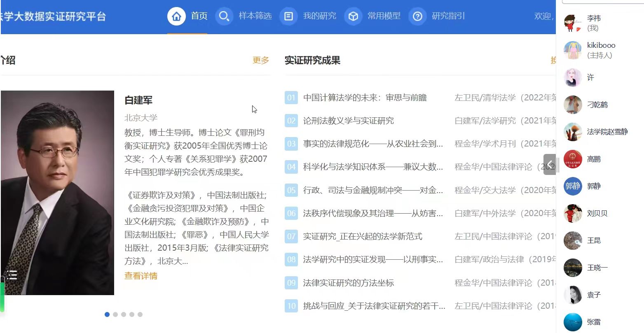
Task: Select the last carousel dot indicator
Action: tap(140, 314)
